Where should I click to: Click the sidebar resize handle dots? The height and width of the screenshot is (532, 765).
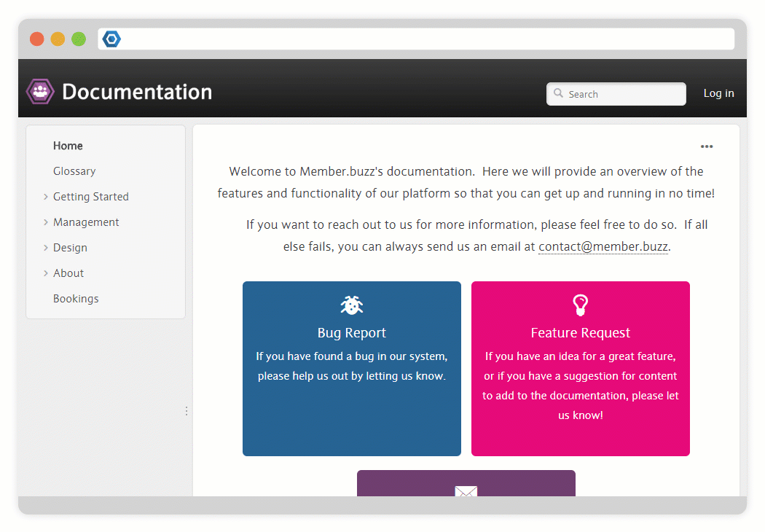coord(187,411)
